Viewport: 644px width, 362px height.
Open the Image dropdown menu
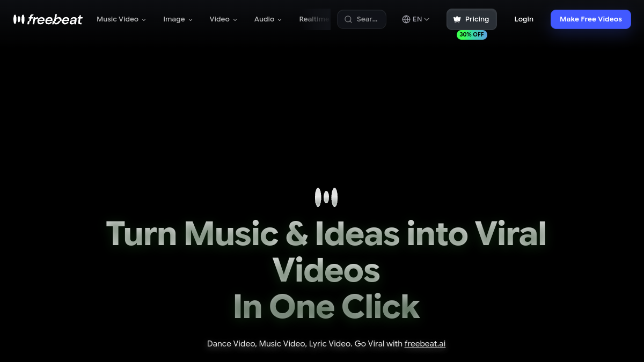178,19
